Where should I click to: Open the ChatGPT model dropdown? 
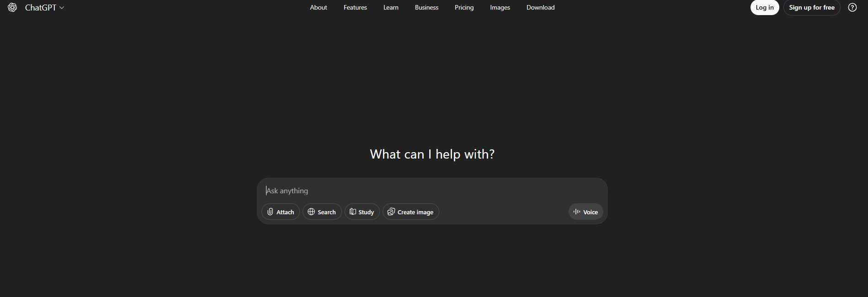[44, 7]
